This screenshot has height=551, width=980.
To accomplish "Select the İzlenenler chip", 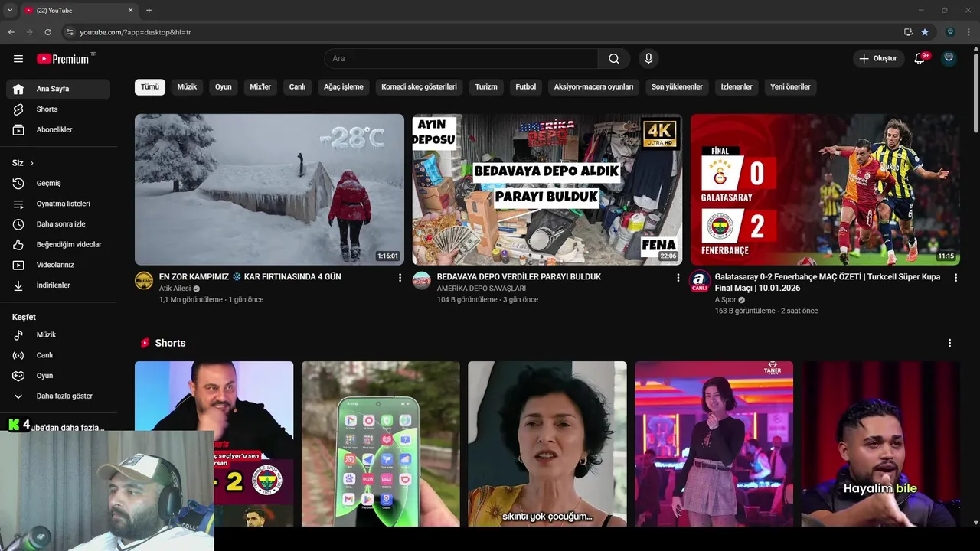I will click(737, 87).
